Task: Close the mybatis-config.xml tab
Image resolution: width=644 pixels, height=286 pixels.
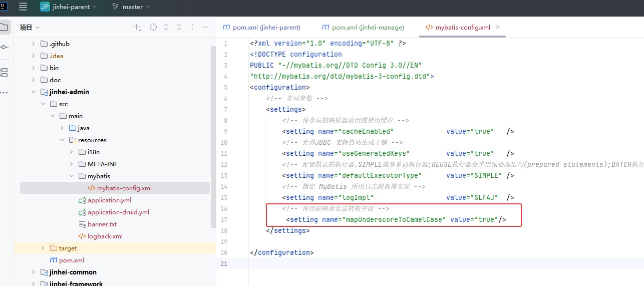Action: (498, 28)
